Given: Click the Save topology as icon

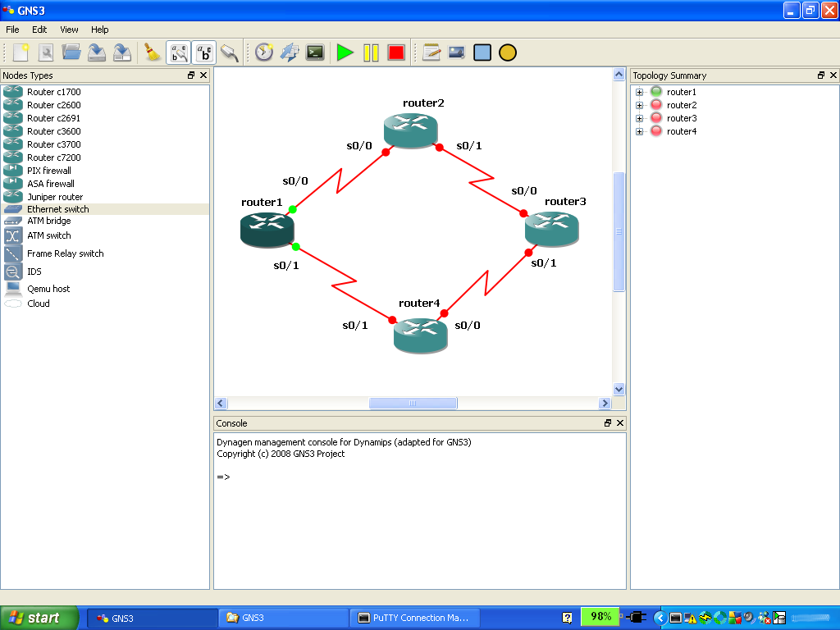Looking at the screenshot, I should tap(122, 52).
